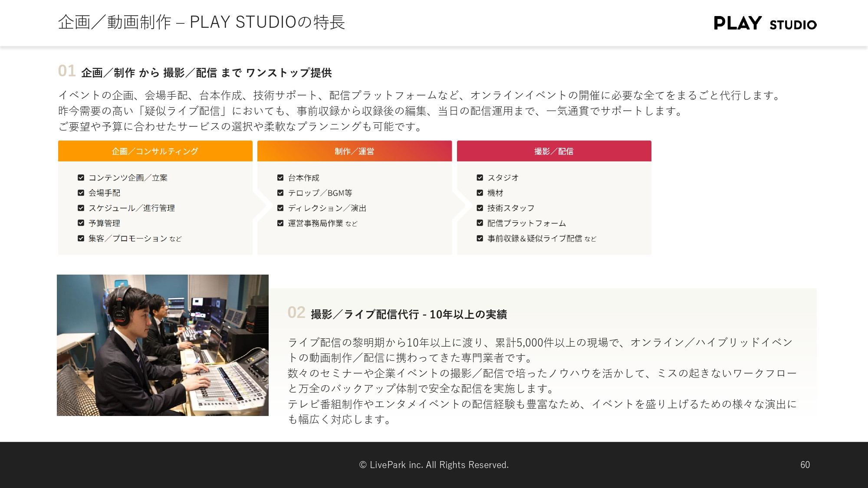Viewport: 868px width, 488px height.
Task: Select the checkmark icon beside 台本作成
Action: [280, 177]
